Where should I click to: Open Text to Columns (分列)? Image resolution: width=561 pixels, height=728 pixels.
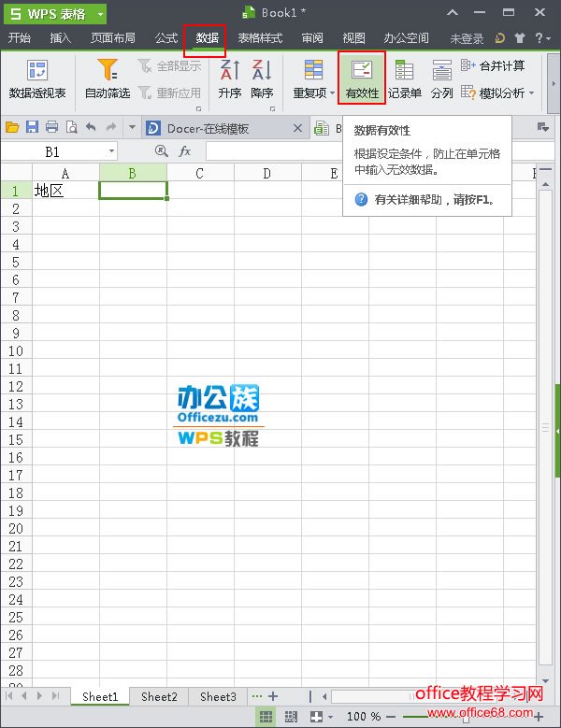click(x=441, y=79)
